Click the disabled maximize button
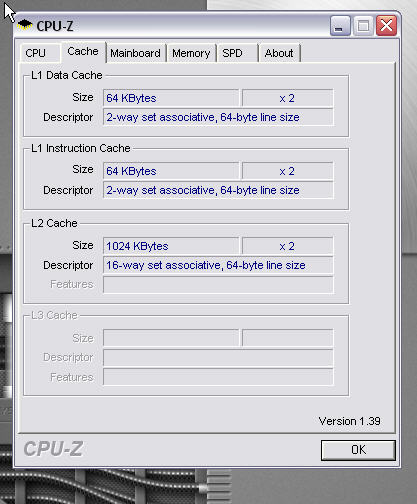This screenshot has width=417, height=504. pos(363,25)
